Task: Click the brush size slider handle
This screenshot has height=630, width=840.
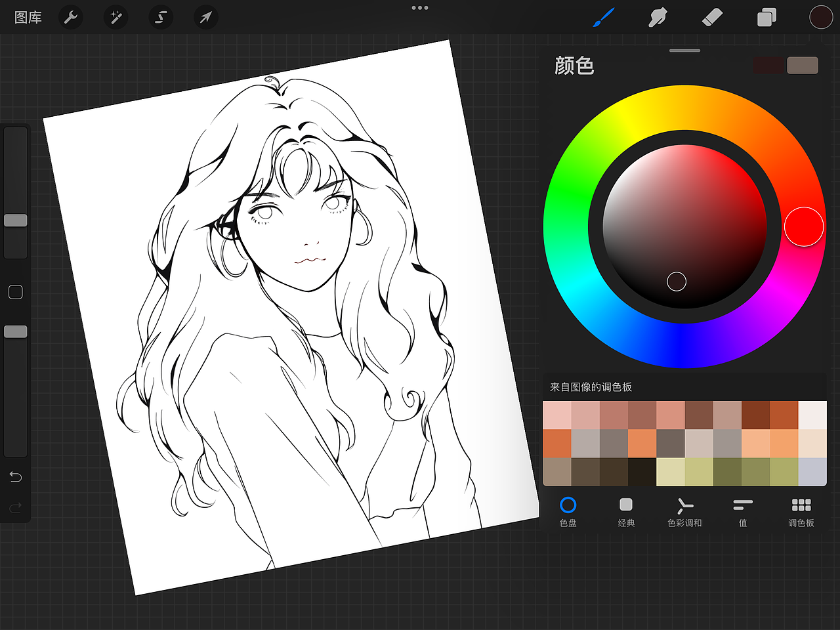Action: (x=16, y=220)
